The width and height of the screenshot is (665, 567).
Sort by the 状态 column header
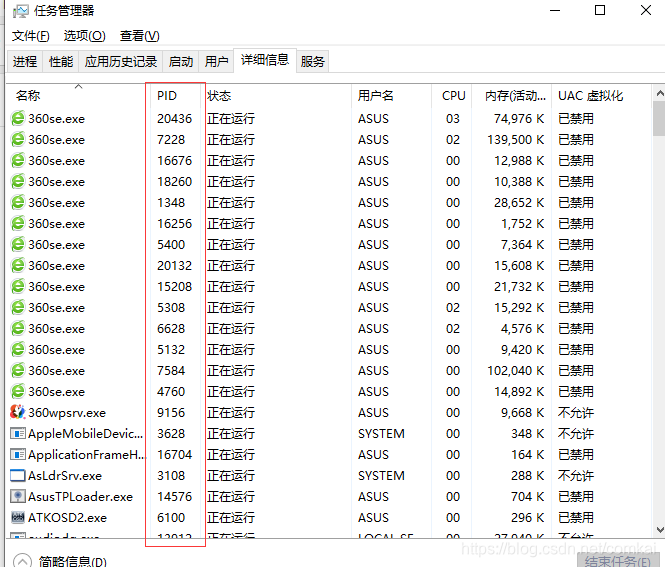(x=276, y=95)
